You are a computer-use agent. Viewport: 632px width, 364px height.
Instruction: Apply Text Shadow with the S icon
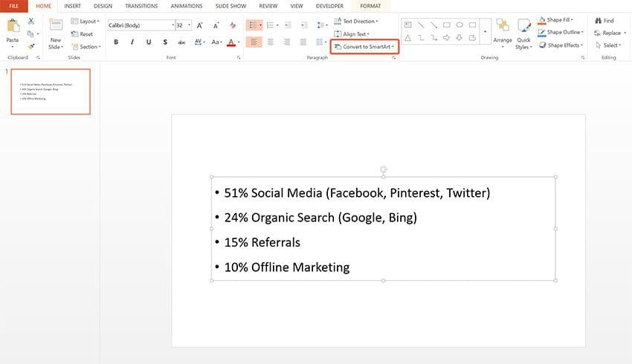coord(166,42)
